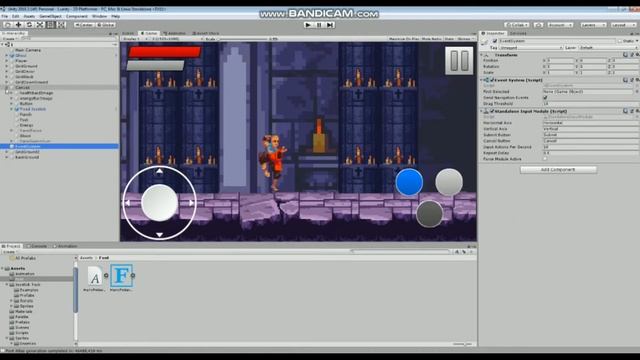Screen dimensions: 640x360
Task: Collapse the Transform component
Action: [482, 55]
